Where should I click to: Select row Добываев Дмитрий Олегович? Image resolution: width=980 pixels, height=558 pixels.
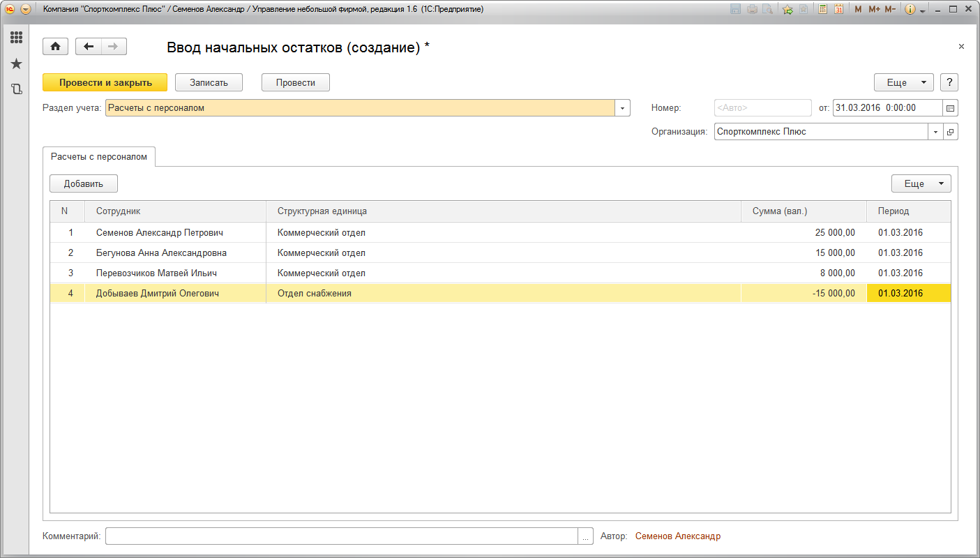[500, 293]
